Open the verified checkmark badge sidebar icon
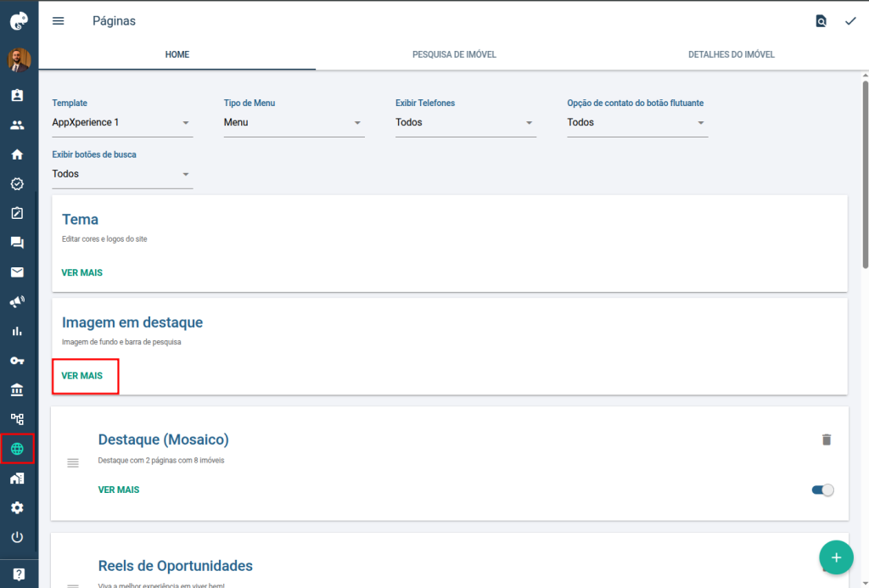869x588 pixels. [x=17, y=184]
